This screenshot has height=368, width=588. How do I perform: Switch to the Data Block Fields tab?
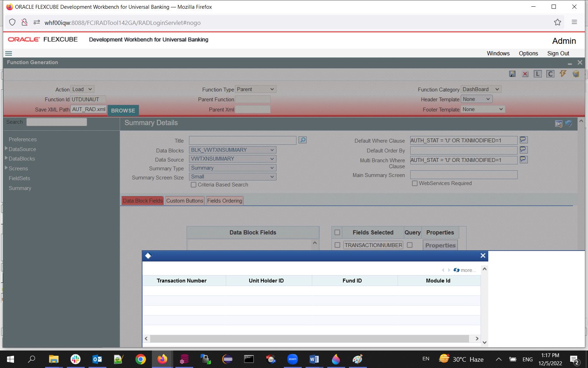(x=143, y=201)
